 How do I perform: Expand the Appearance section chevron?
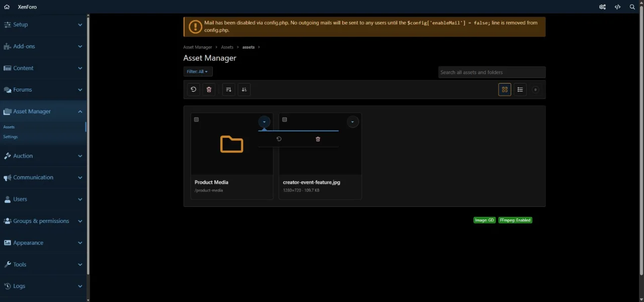tap(80, 243)
